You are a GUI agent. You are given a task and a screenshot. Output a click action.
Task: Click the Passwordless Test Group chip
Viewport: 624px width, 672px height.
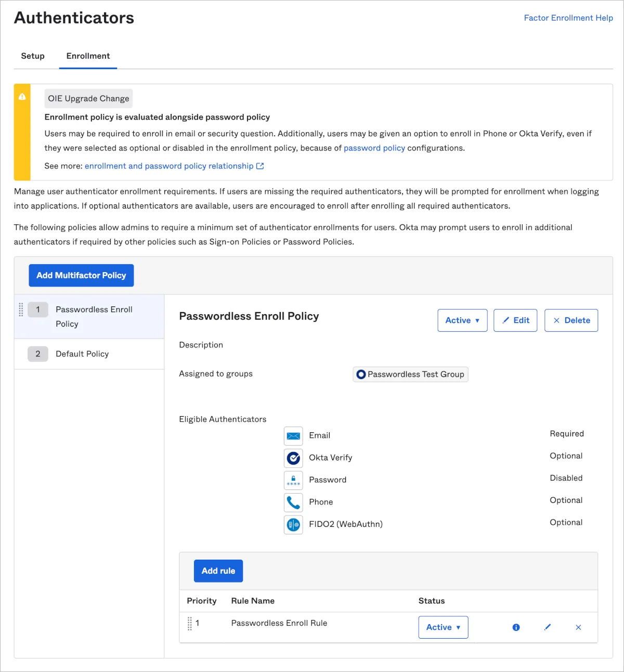click(410, 374)
